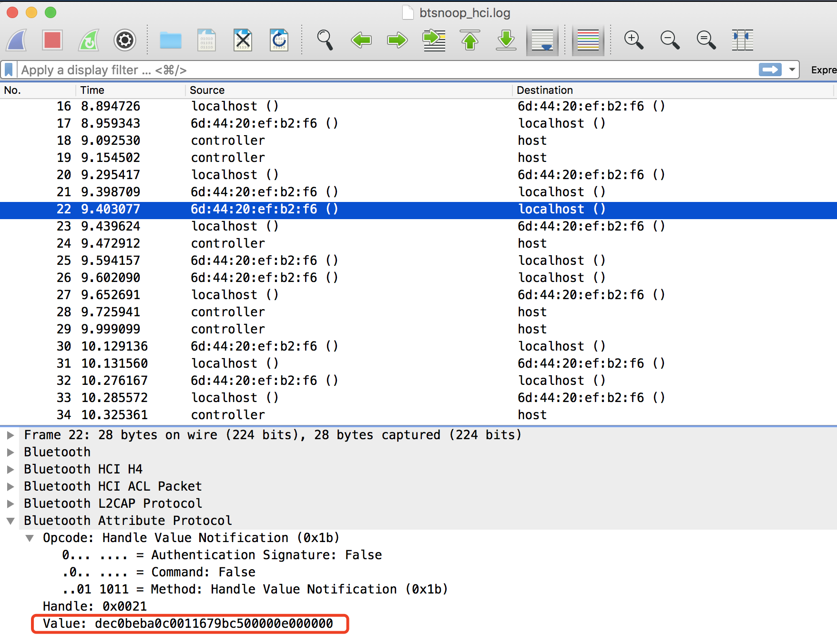Expand the Bluetooth HCI H4 node

(10, 469)
